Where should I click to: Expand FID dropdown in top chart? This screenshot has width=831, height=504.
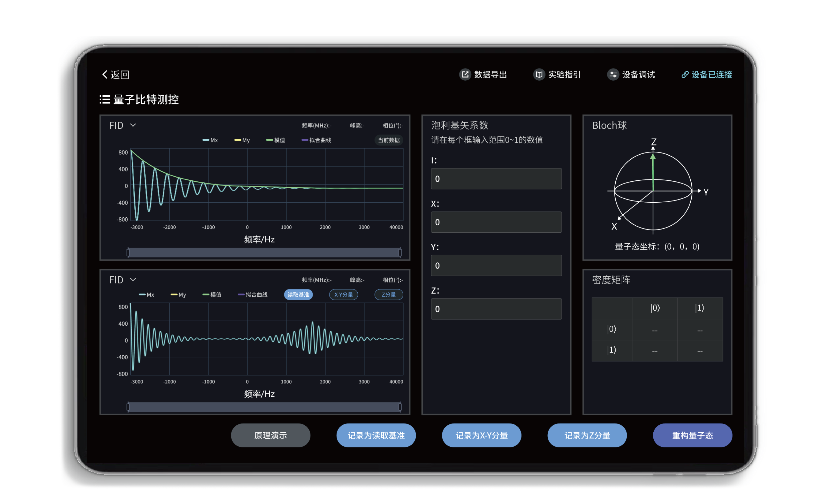click(x=133, y=125)
